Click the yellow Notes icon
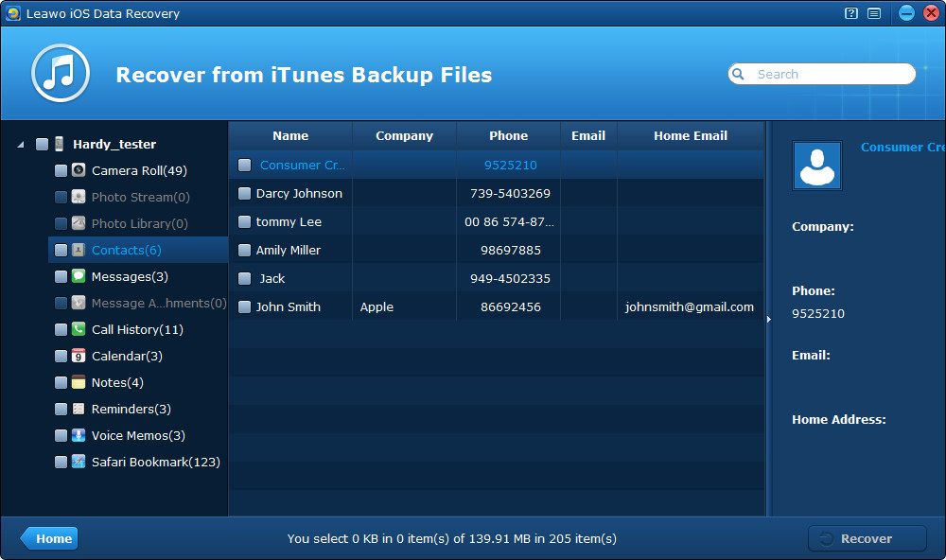This screenshot has width=946, height=560. pyautogui.click(x=79, y=382)
